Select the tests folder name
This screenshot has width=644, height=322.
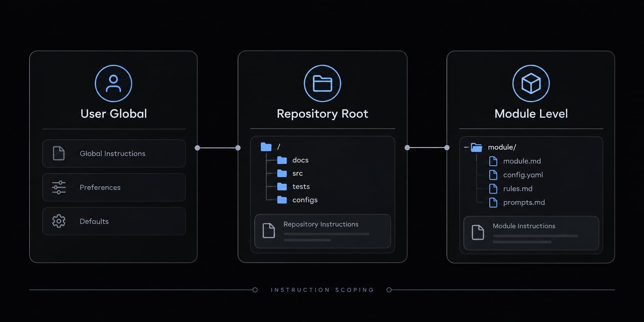coord(301,187)
